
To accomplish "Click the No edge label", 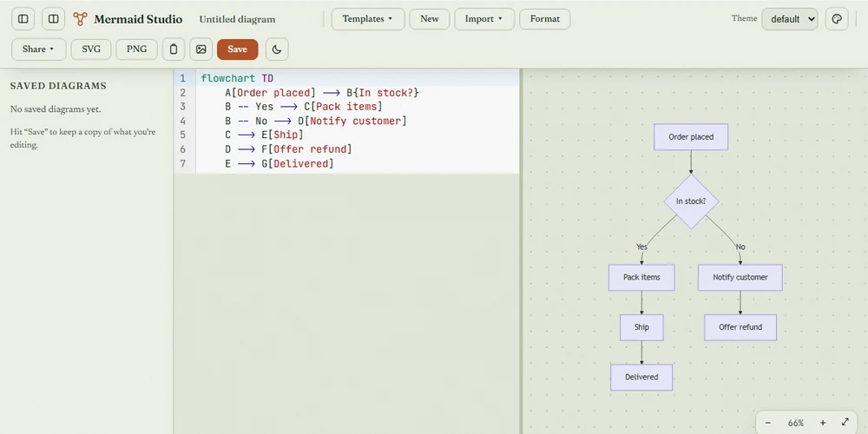I will [740, 247].
